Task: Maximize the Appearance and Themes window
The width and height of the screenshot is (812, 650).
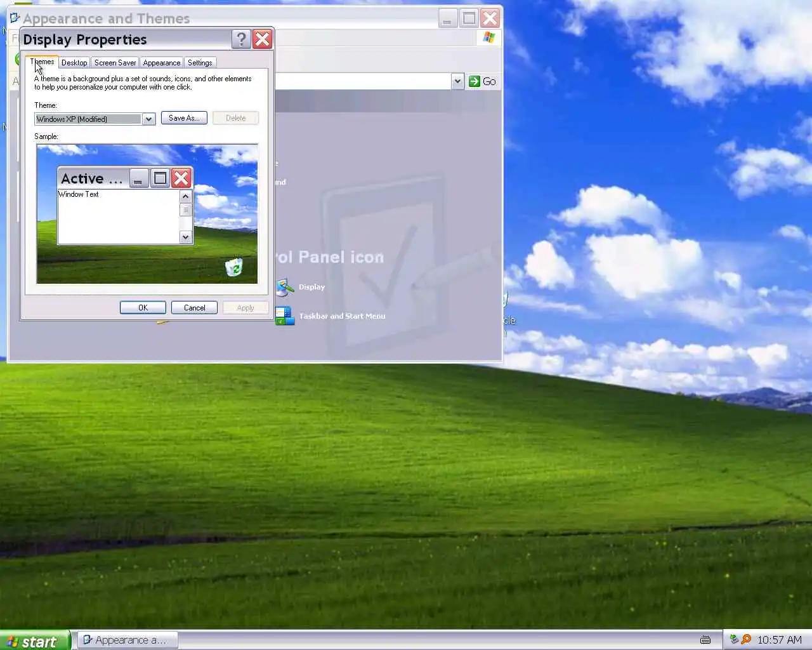Action: pos(469,18)
